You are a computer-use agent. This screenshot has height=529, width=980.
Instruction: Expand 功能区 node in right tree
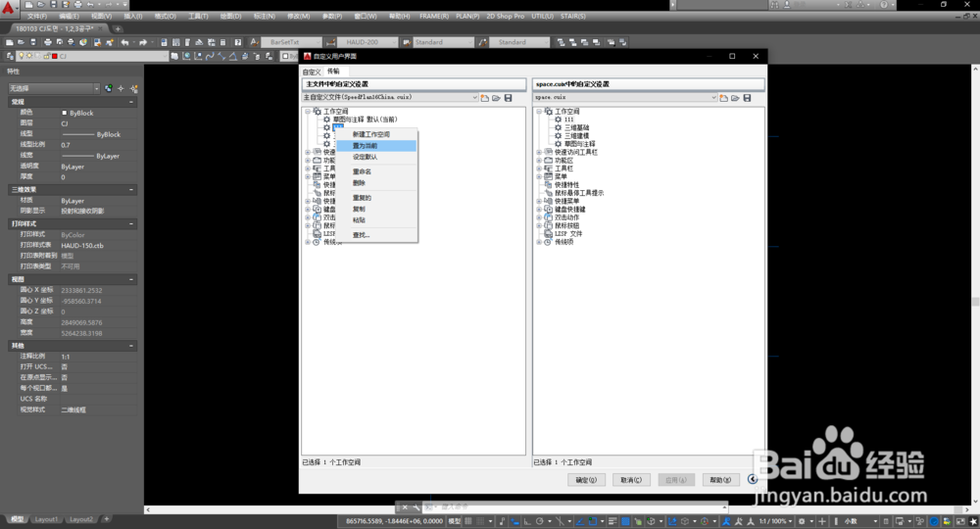click(539, 160)
